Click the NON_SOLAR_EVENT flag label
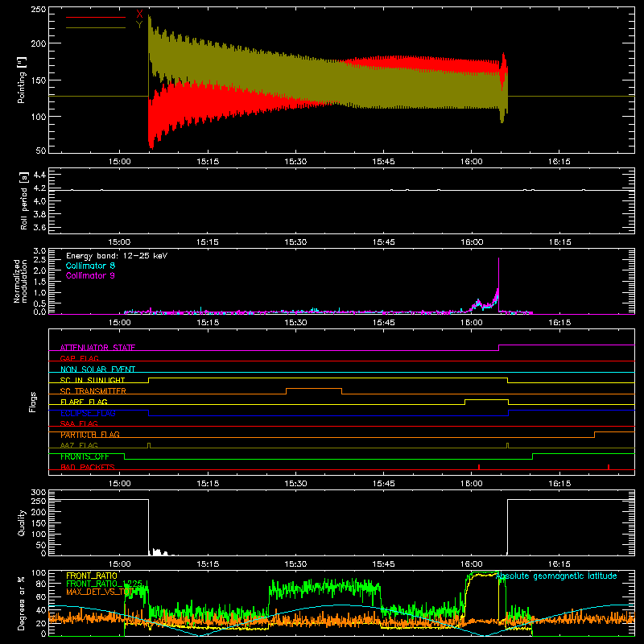This screenshot has height=644, width=644. point(97,369)
